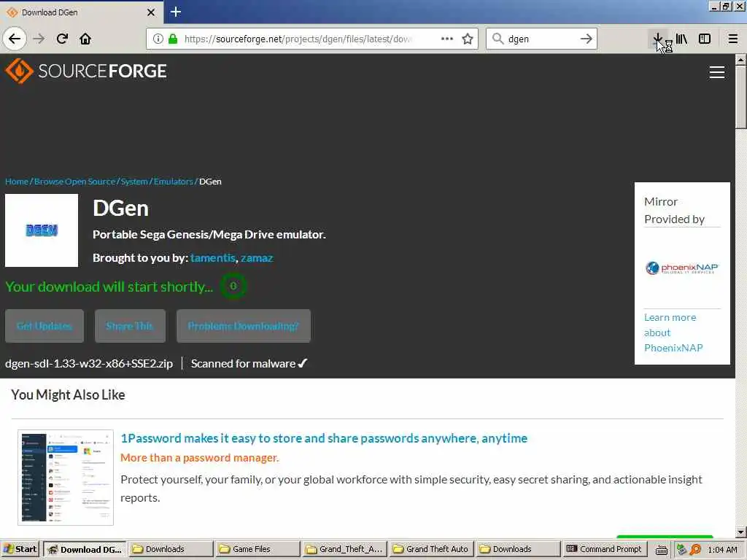This screenshot has height=560, width=747.
Task: Open page actions three-dot menu
Action: (447, 39)
